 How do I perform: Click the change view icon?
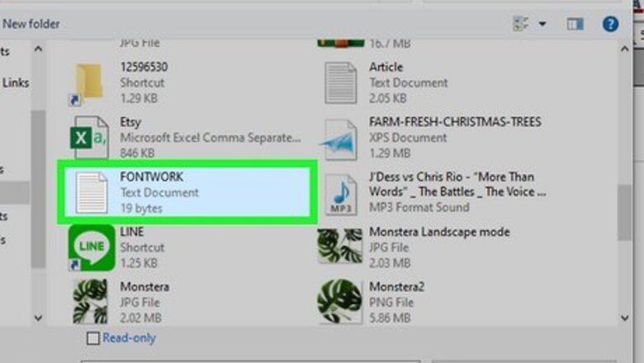click(x=521, y=24)
